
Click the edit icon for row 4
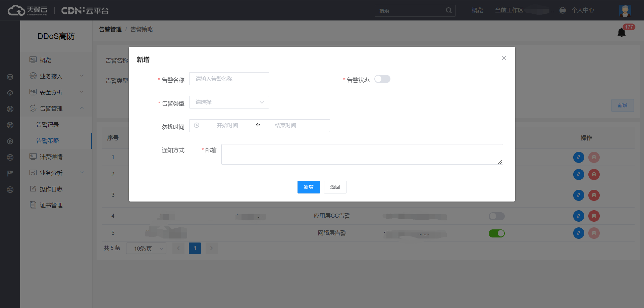tap(579, 216)
